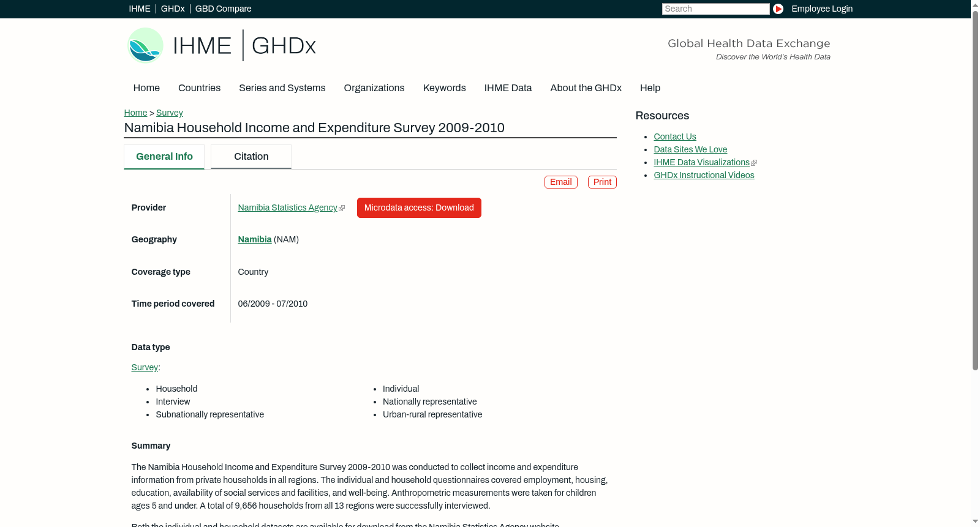Click the Print button
Image resolution: width=980 pixels, height=527 pixels.
602,182
